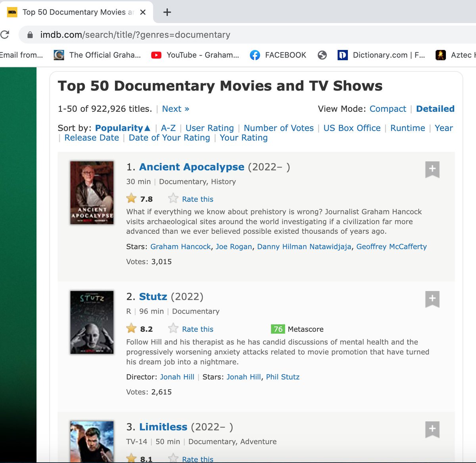Open the Stutz title link
Screen dimensions: 476x463
[x=153, y=297]
